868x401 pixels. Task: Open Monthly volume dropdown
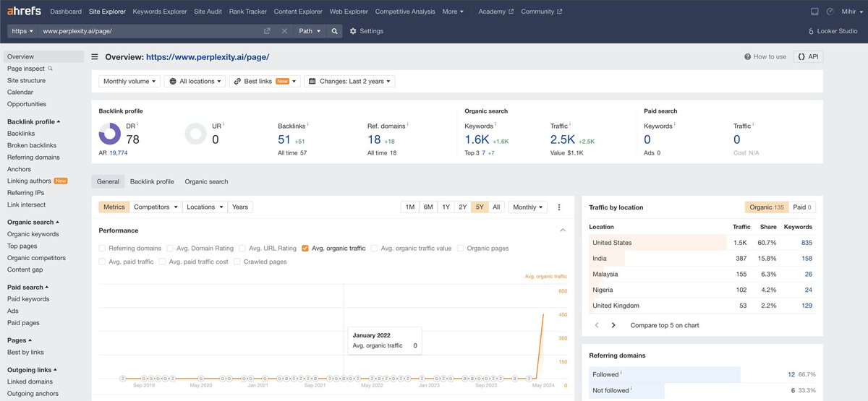tap(129, 81)
